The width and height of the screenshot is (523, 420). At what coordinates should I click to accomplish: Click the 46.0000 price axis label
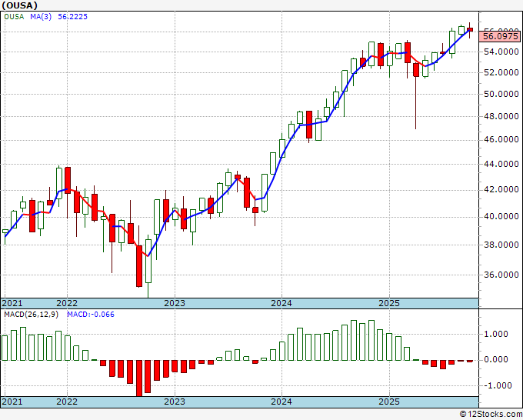501,139
